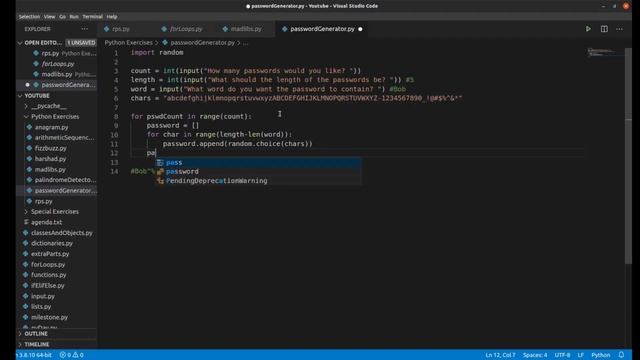Run the Python file with play icon
The height and width of the screenshot is (360, 640).
[588, 29]
